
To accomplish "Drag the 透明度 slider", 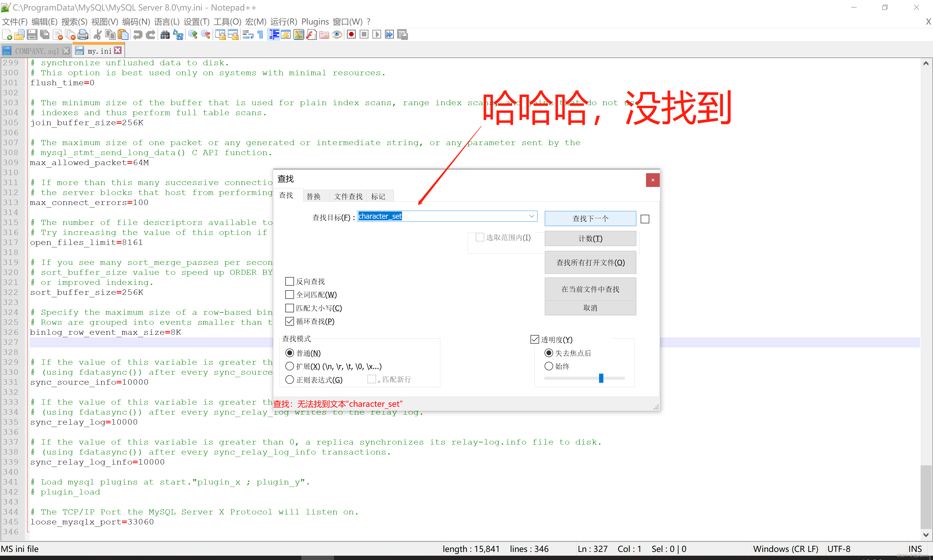I will coord(600,378).
